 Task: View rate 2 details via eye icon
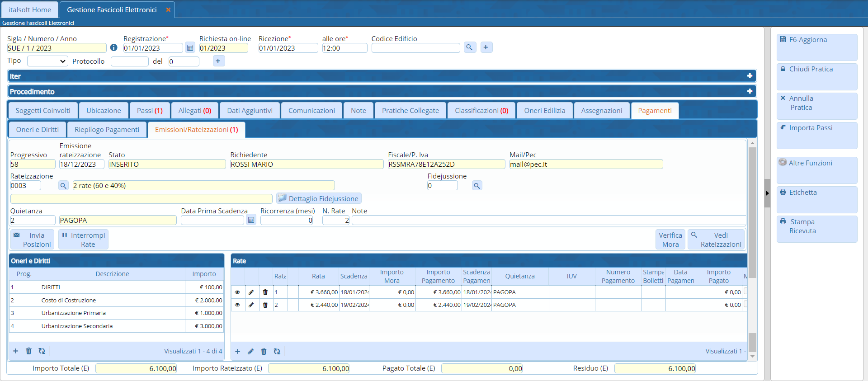click(x=237, y=305)
